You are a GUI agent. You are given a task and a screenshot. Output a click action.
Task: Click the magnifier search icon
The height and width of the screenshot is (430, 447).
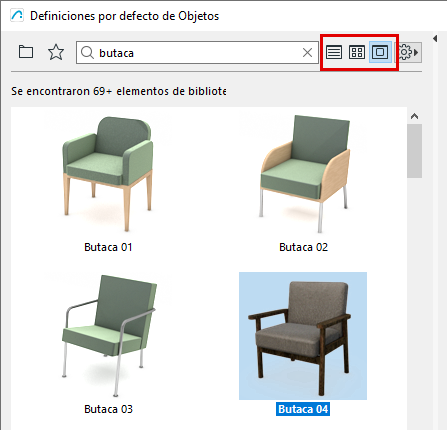[x=87, y=53]
